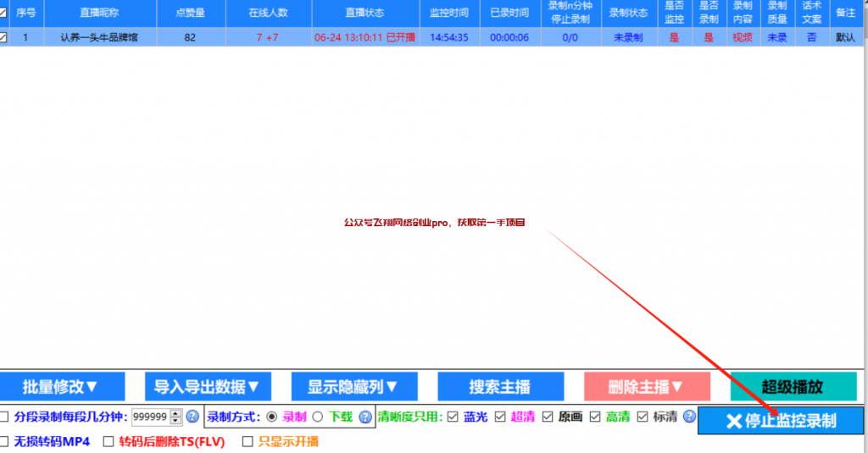868x453 pixels.
Task: Click the 停止监控录制 stop button
Action: point(781,421)
